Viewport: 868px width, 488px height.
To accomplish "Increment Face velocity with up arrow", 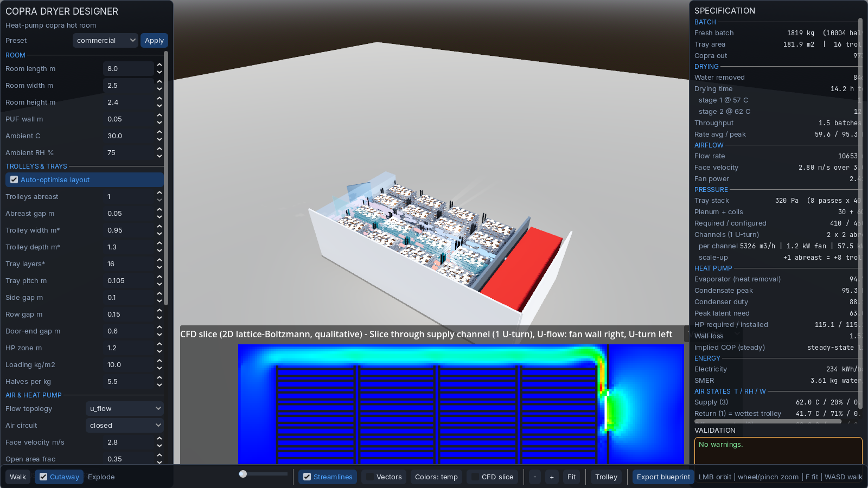I will 159,439.
